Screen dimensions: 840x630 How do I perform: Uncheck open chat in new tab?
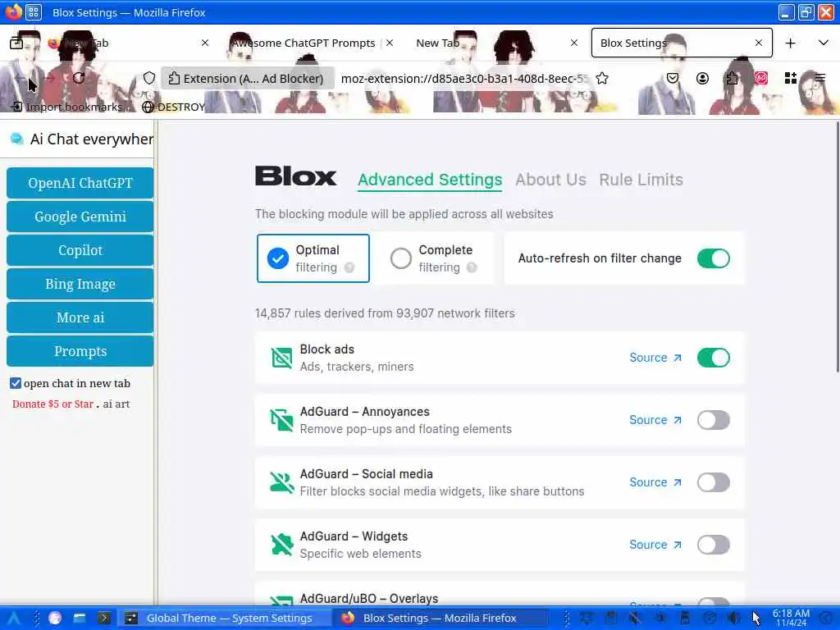pos(16,383)
